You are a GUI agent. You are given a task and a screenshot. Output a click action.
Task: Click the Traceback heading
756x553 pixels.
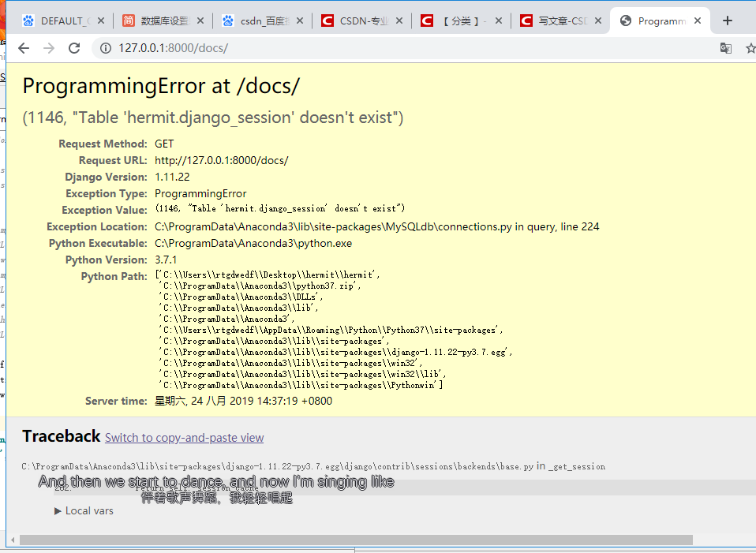62,436
